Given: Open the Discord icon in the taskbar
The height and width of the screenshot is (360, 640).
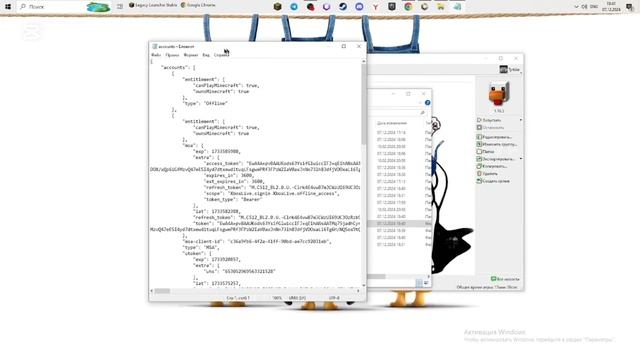Looking at the screenshot, I should pos(359,7).
